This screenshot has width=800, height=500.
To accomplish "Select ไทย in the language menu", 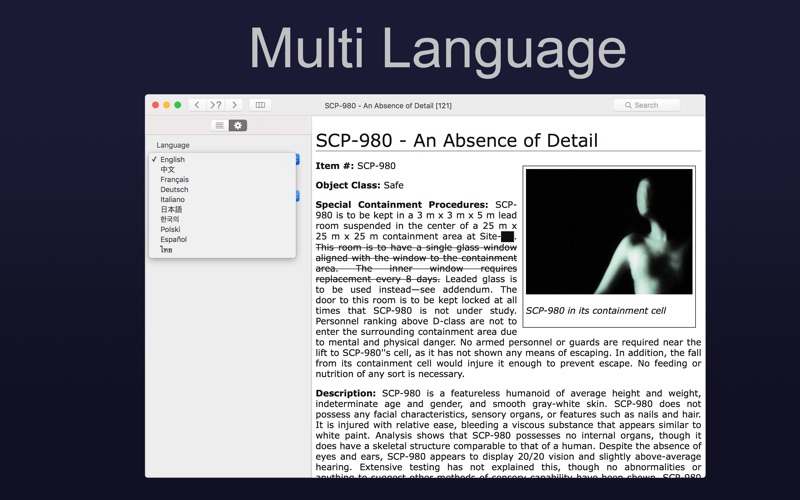I will tap(222, 250).
